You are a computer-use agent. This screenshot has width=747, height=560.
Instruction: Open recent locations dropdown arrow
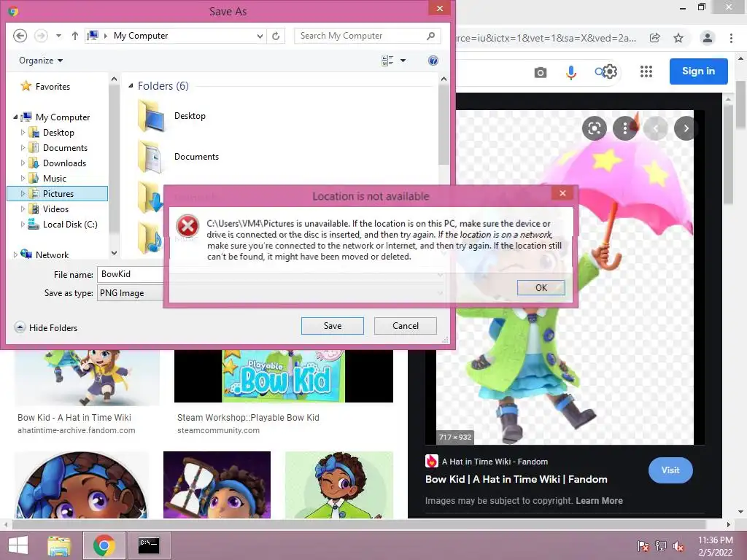(58, 36)
